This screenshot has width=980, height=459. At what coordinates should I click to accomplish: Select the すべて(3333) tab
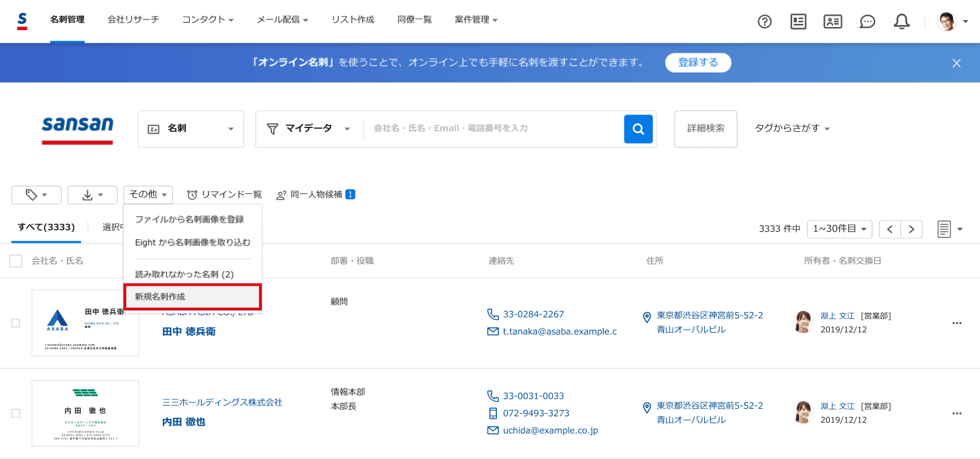click(x=46, y=227)
